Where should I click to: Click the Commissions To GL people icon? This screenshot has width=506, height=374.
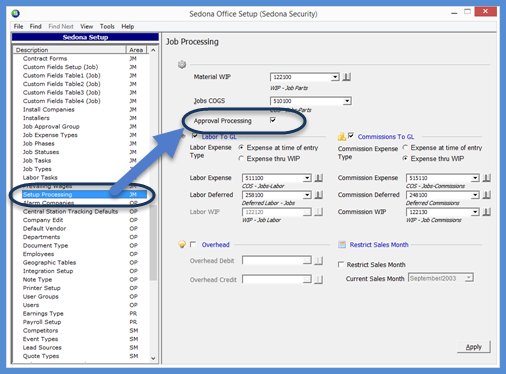click(342, 137)
